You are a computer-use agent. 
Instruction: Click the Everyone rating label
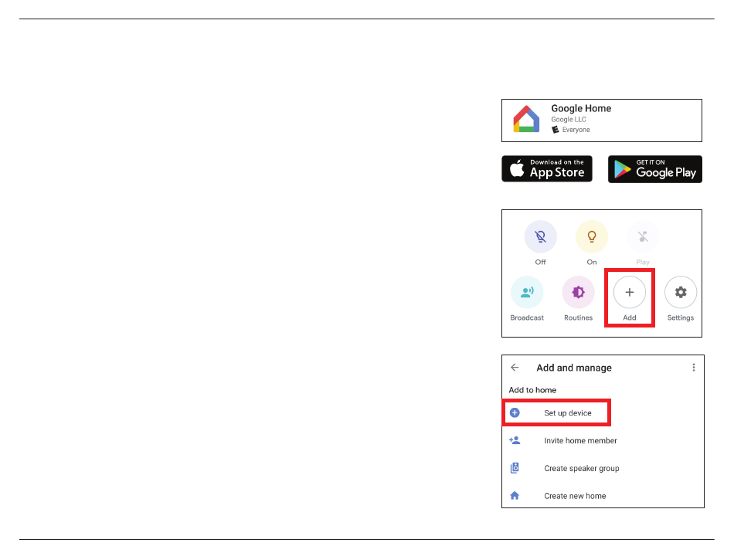(576, 130)
